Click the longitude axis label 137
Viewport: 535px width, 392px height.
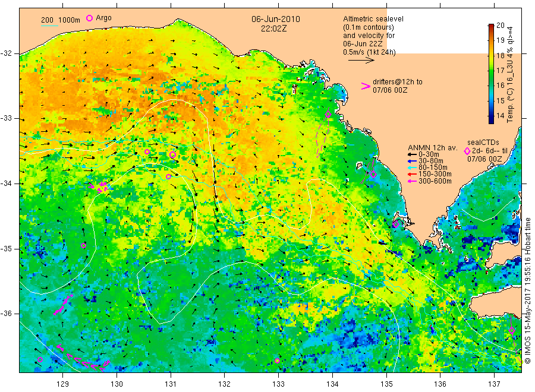[494, 384]
